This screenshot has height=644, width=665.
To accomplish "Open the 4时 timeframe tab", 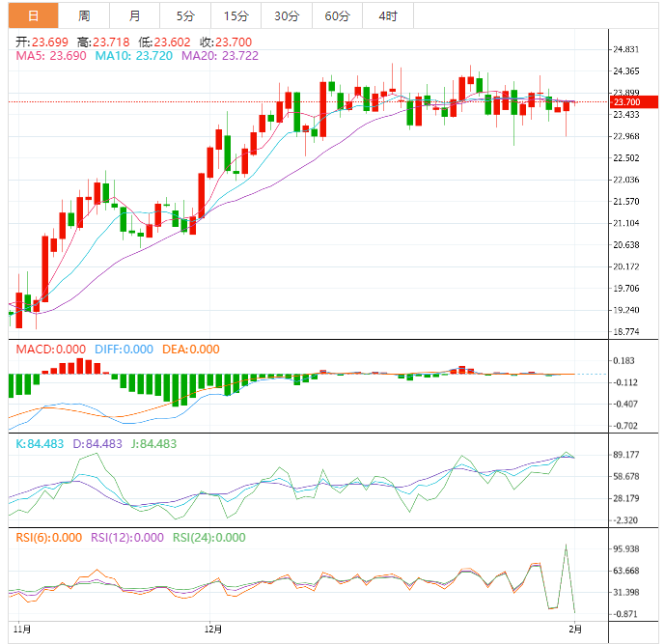I will pyautogui.click(x=388, y=15).
